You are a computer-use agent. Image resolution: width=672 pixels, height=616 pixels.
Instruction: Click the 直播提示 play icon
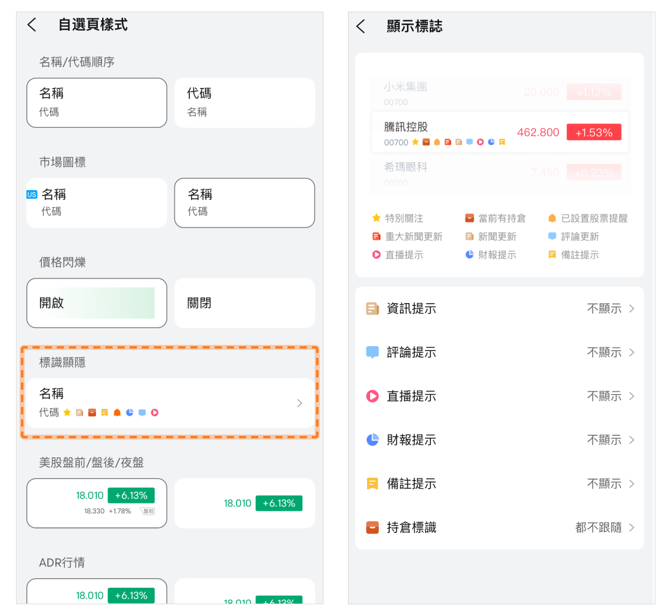372,396
